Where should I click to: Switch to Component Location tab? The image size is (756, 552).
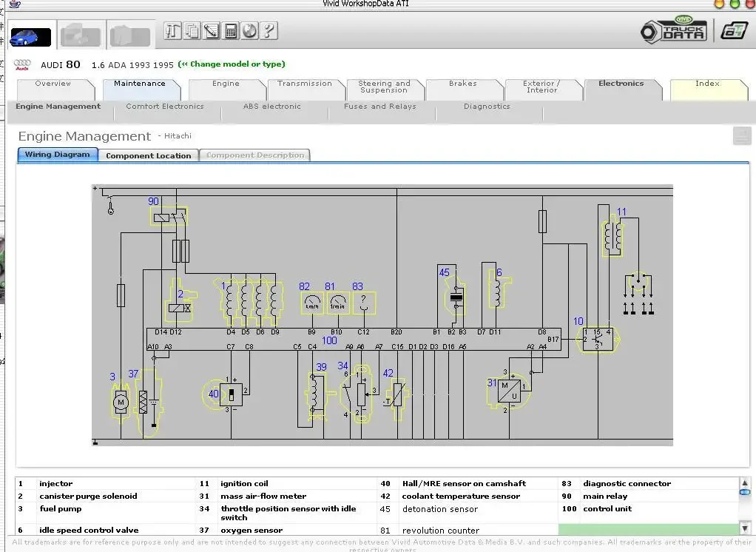coord(149,155)
